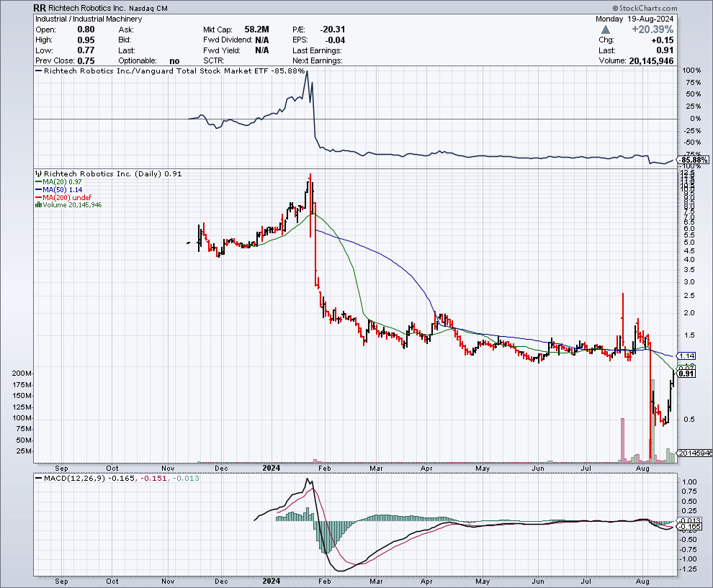Click the MA(200) red legend marker
The image size is (713, 588).
click(x=39, y=197)
